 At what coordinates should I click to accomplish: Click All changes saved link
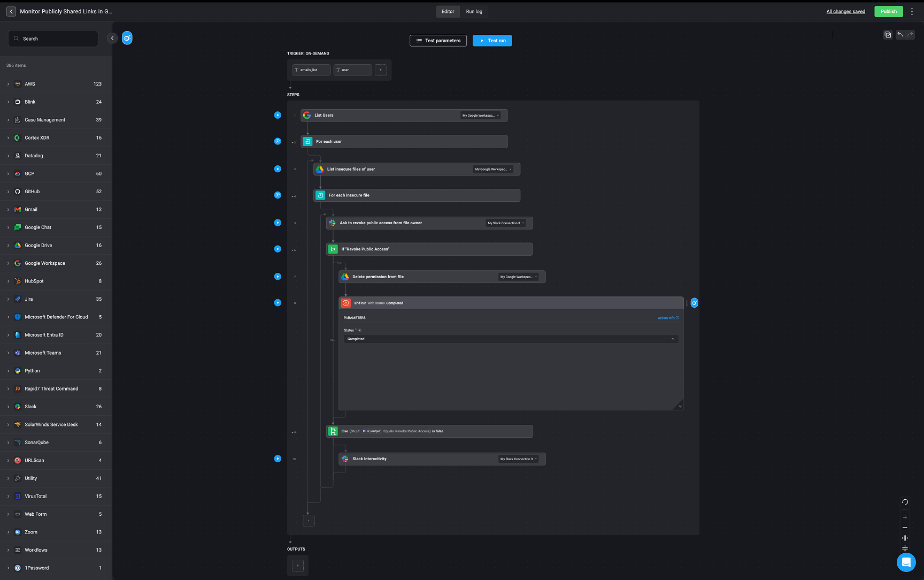point(845,11)
